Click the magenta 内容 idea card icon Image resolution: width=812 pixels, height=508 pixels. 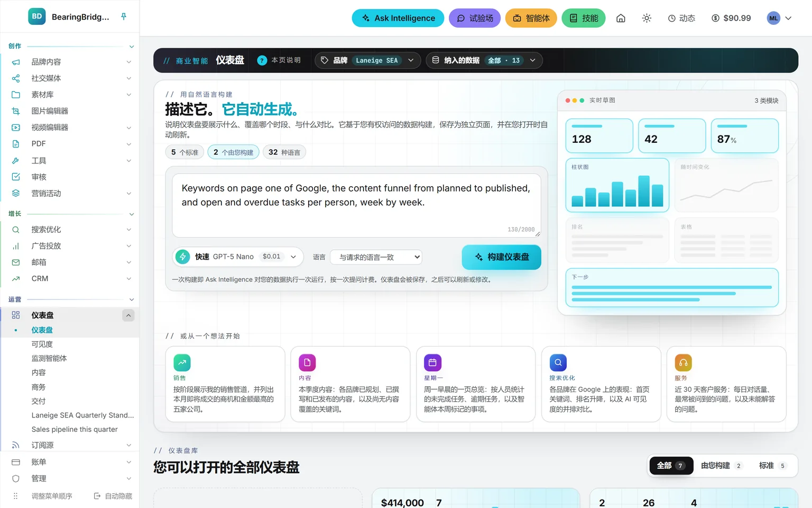pyautogui.click(x=307, y=362)
